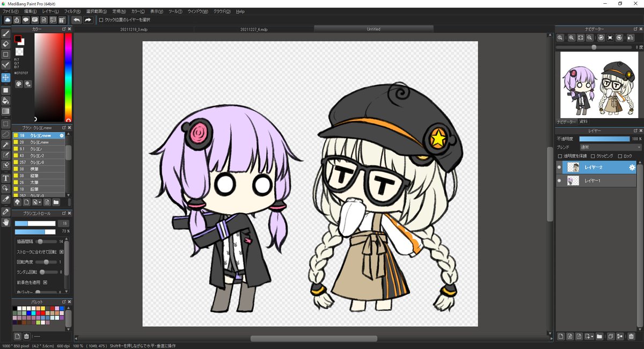Viewport: 644px width, 349px height.
Task: Delete palette color with trash icon
Action: point(26,336)
